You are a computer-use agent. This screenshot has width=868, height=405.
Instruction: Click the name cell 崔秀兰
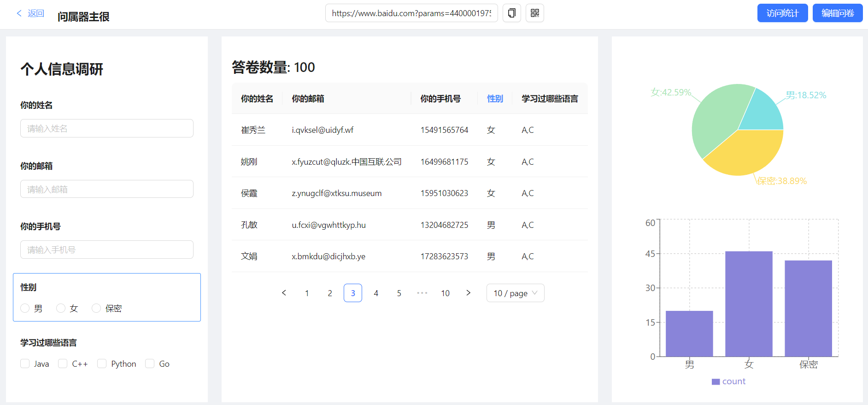click(x=253, y=130)
